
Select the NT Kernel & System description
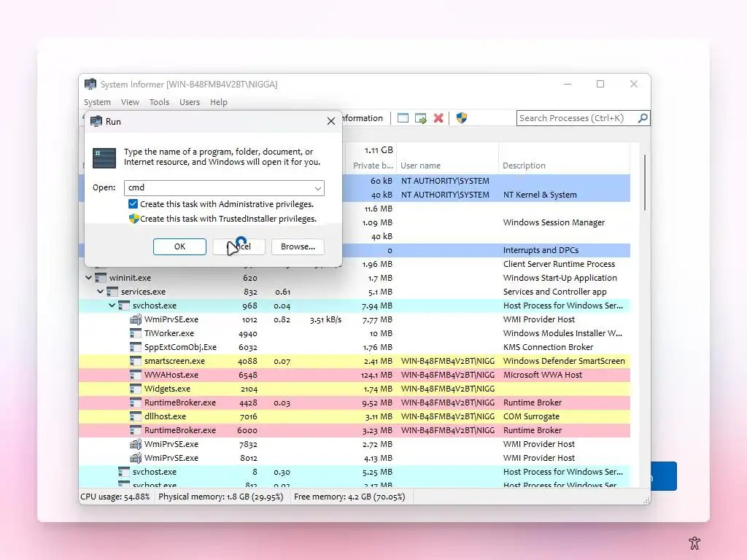540,195
